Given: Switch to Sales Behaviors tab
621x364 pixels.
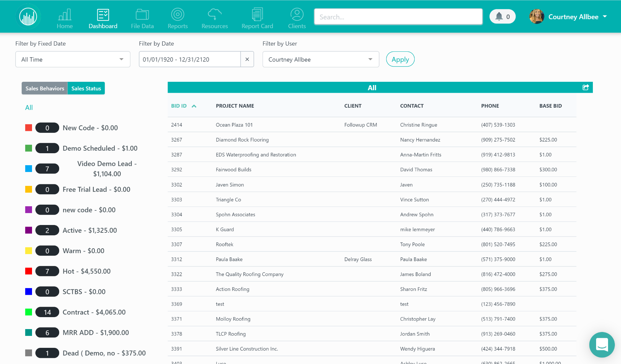Looking at the screenshot, I should (45, 88).
